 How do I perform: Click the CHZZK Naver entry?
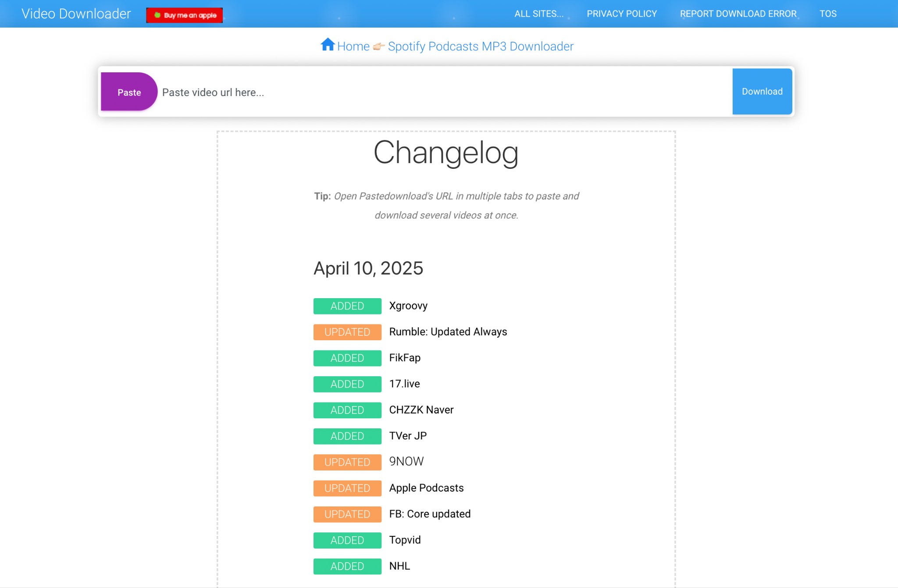(421, 410)
